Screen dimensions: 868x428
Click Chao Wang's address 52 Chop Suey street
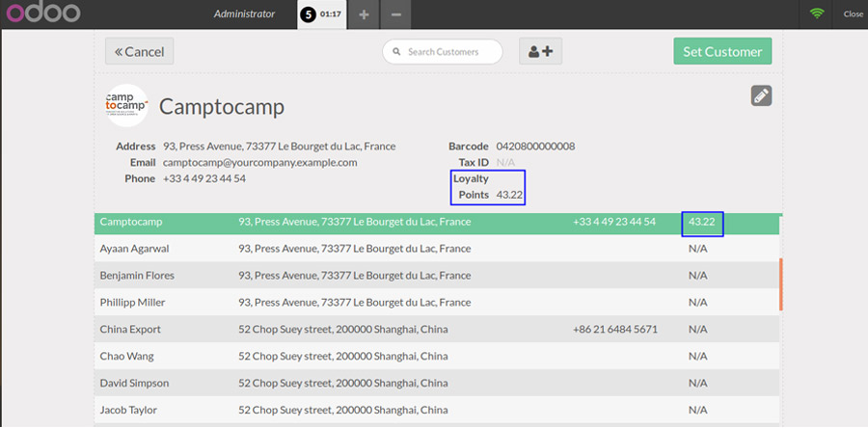[343, 356]
